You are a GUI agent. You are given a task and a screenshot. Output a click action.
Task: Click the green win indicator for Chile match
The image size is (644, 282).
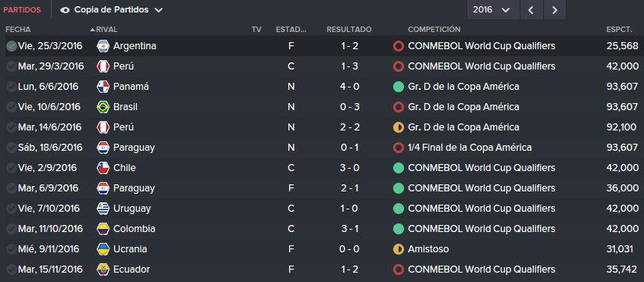click(399, 168)
